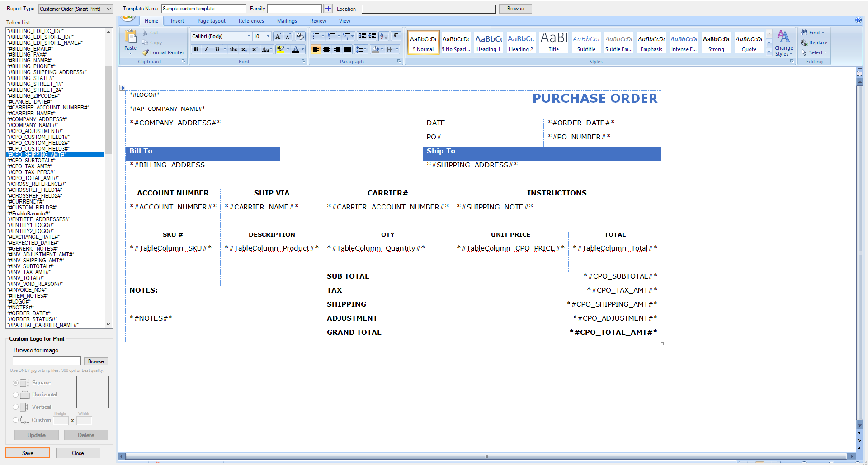Toggle show paragraph marks (¶)

(x=396, y=36)
